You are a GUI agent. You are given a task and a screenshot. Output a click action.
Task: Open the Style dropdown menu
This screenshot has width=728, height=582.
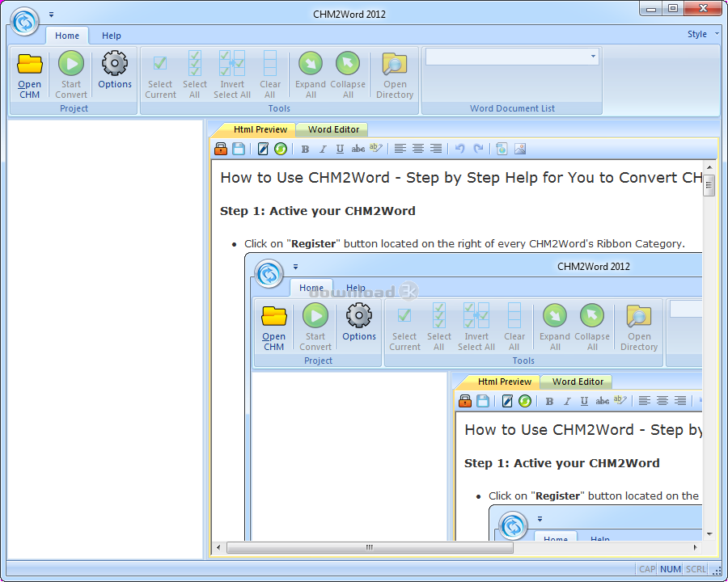coord(703,34)
